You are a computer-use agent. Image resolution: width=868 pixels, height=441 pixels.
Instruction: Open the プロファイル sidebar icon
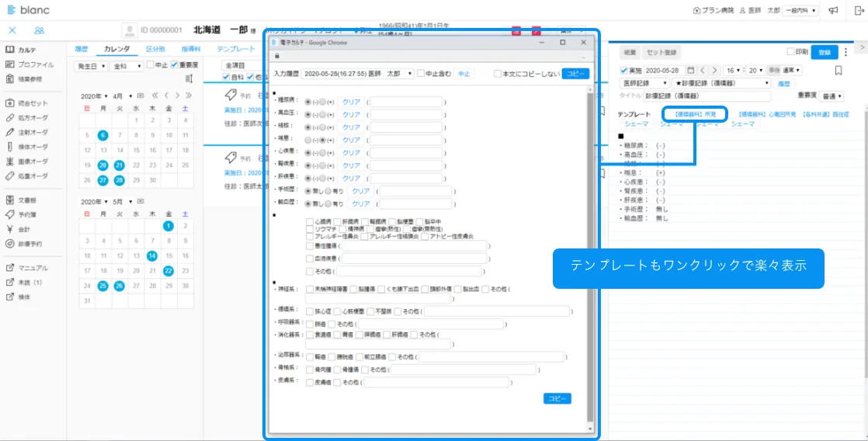9,64
